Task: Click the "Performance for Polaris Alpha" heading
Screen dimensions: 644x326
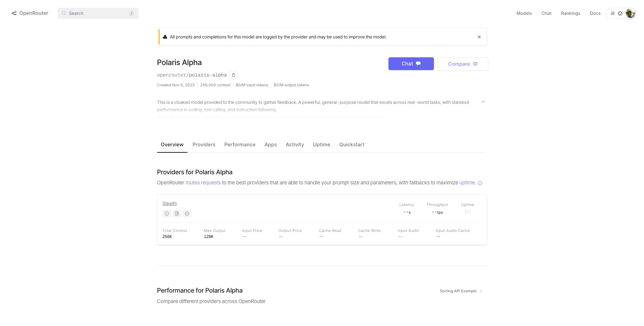Action: pyautogui.click(x=200, y=291)
